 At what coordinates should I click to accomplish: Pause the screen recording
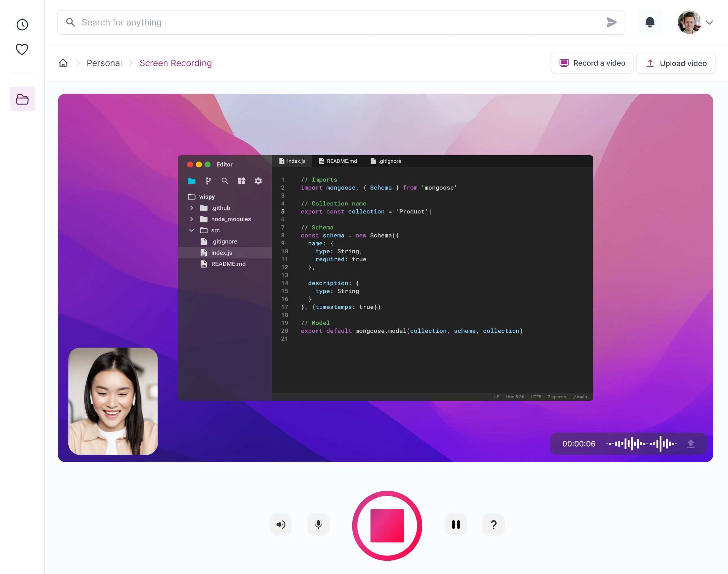click(456, 525)
